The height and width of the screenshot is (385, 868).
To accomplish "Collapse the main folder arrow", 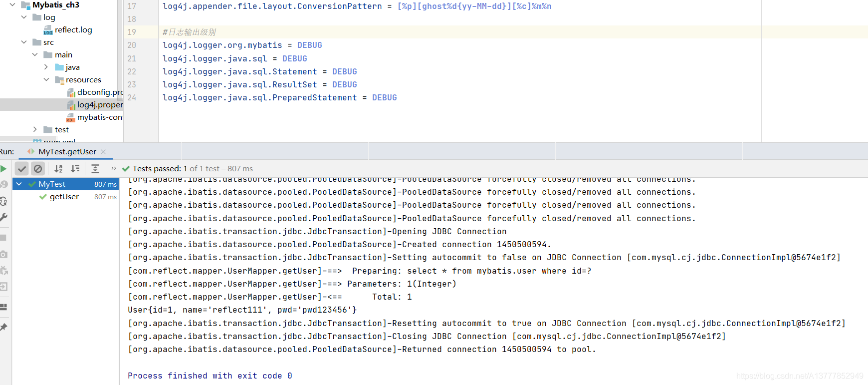I will (35, 54).
